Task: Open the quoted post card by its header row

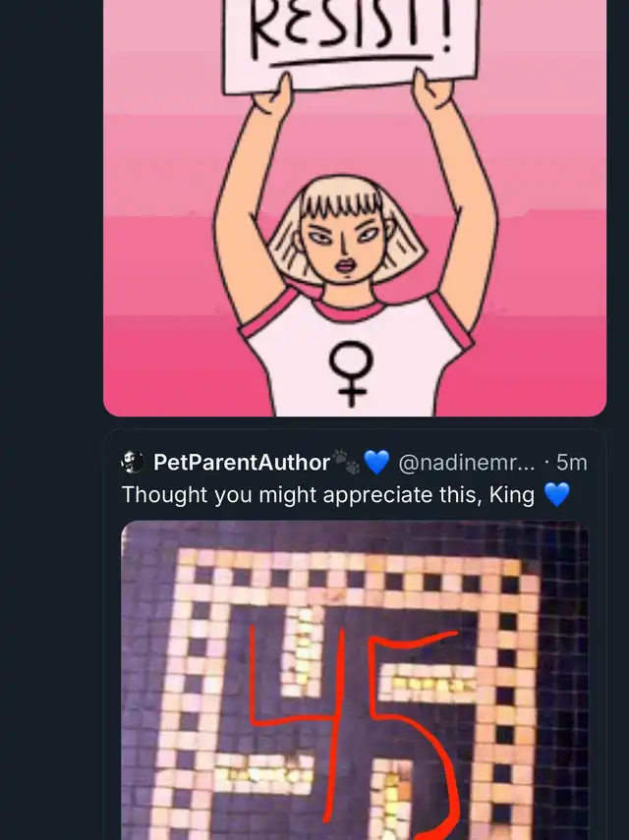Action: pyautogui.click(x=355, y=462)
